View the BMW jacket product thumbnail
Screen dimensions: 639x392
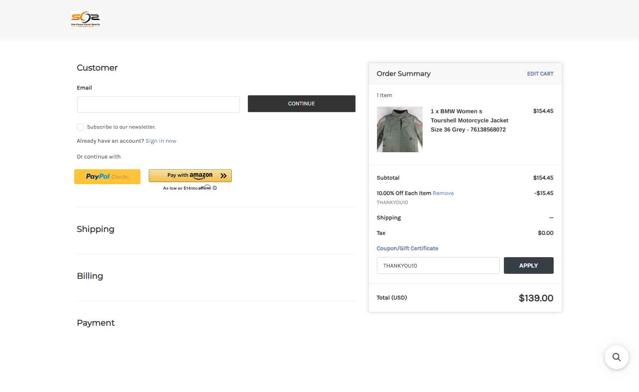pos(399,129)
